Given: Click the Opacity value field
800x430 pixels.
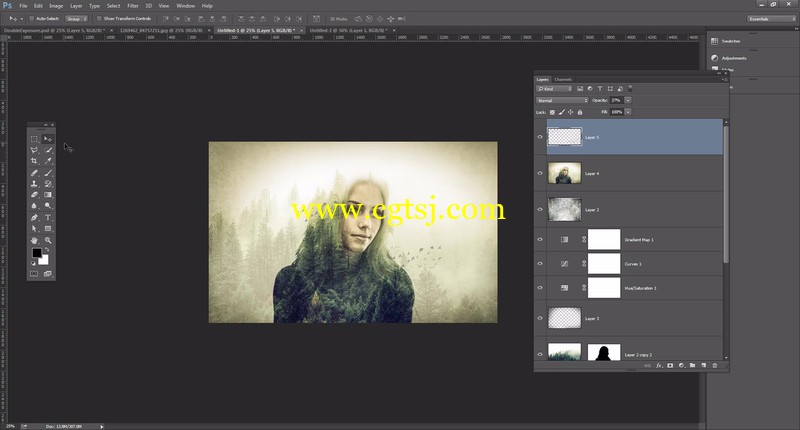Looking at the screenshot, I should (x=616, y=100).
